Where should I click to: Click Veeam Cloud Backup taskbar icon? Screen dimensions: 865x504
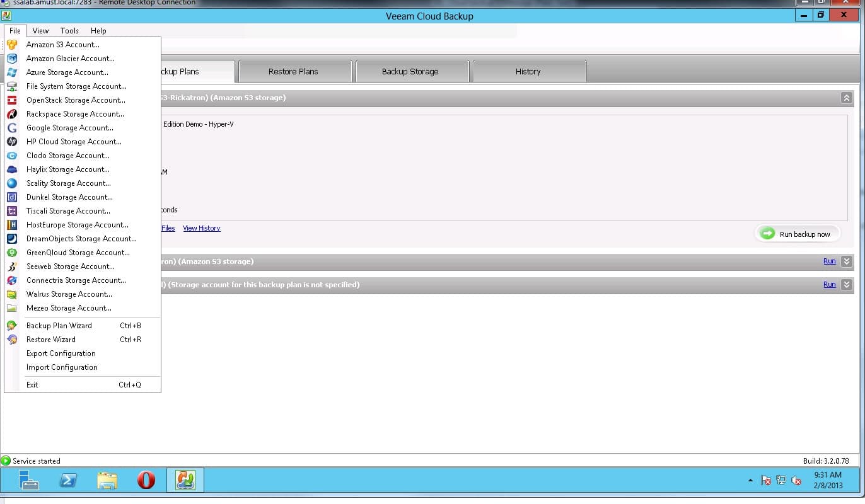185,480
